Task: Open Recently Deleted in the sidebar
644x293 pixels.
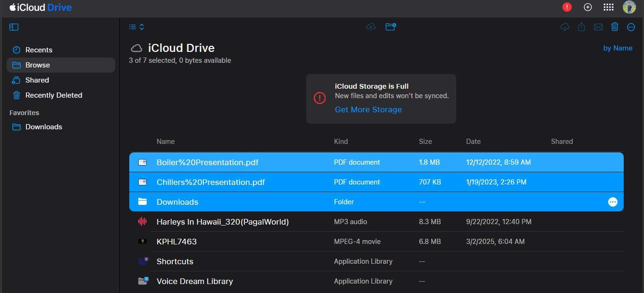Action: 61,95
